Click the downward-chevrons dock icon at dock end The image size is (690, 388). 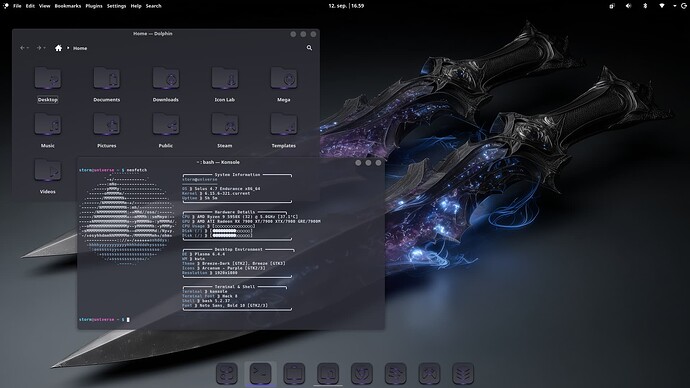(463, 373)
